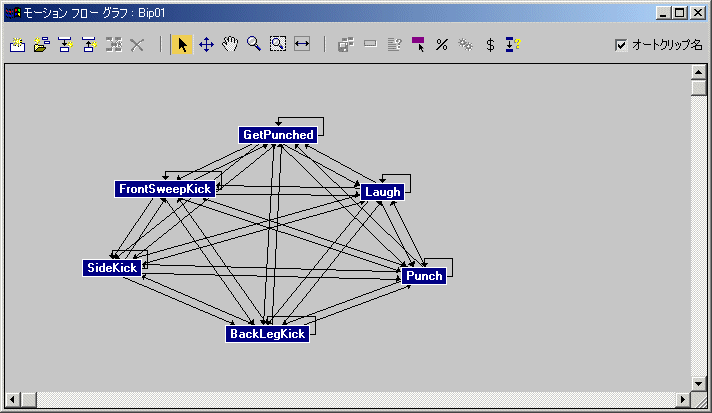Select the SideKick clip node
712x413 pixels.
[x=112, y=268]
